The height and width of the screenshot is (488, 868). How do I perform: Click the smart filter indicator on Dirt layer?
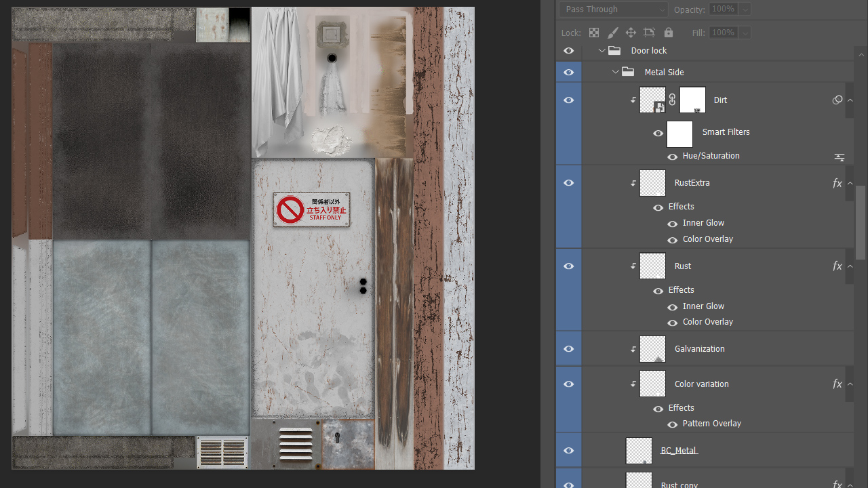837,100
